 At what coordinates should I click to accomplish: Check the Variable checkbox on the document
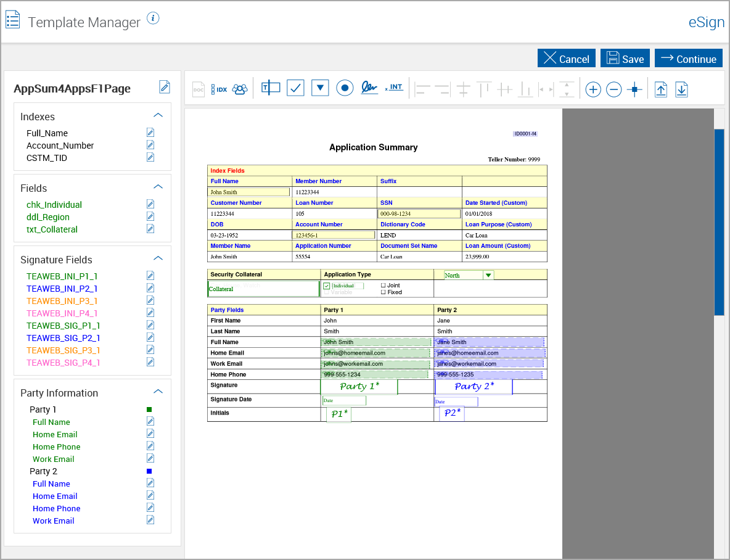[326, 292]
